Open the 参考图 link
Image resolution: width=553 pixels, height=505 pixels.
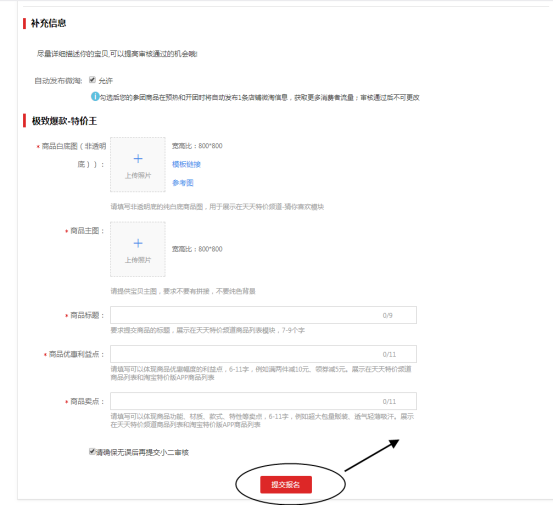183,183
